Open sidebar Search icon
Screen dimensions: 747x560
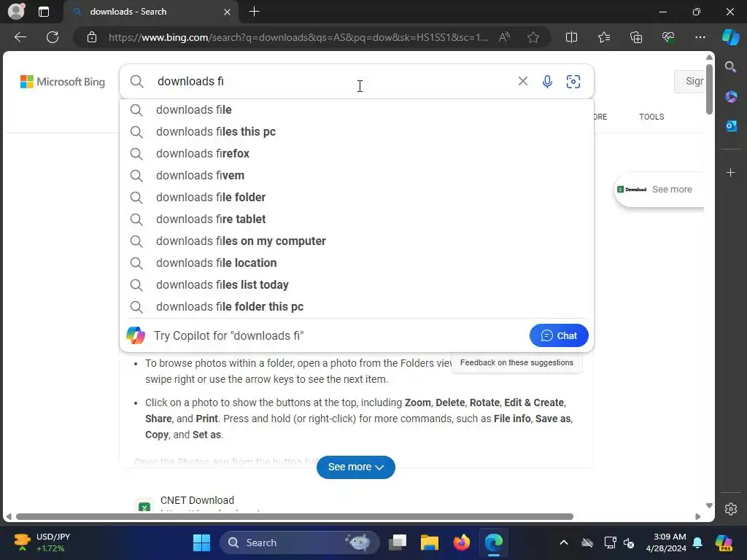[731, 67]
